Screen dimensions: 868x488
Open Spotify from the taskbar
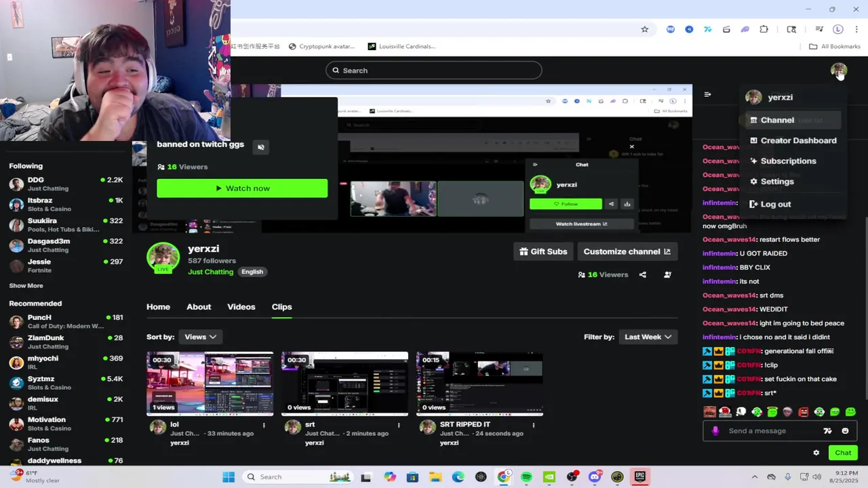526,477
